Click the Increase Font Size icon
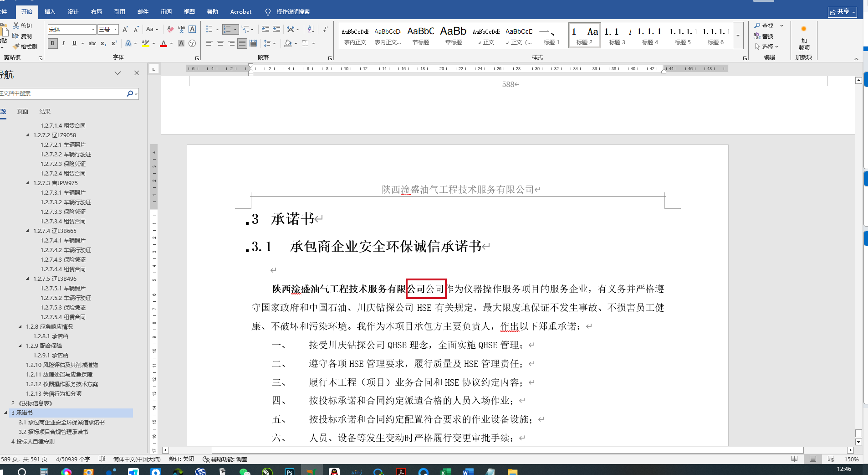This screenshot has height=475, width=868. pos(125,29)
